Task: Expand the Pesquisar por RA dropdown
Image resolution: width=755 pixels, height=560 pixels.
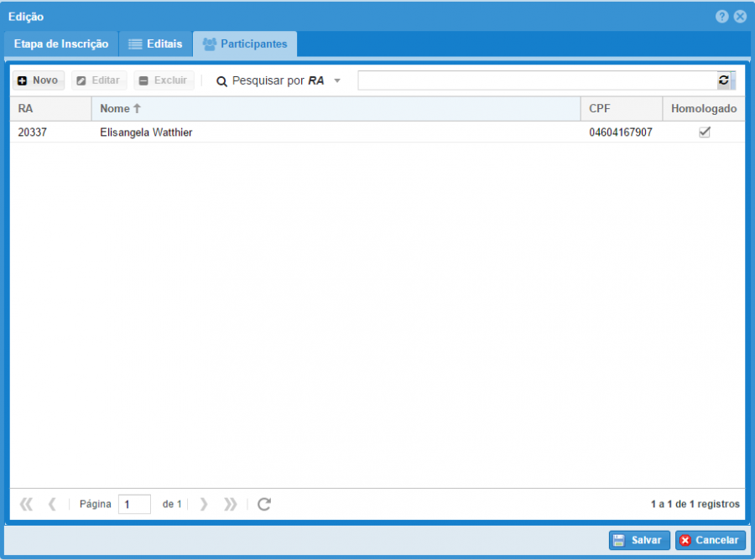Action: click(337, 81)
